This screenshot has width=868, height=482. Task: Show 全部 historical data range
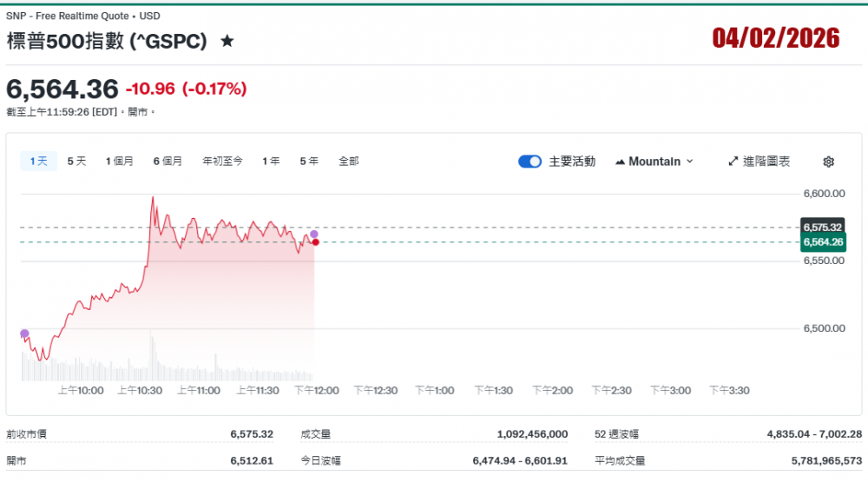[x=348, y=161]
